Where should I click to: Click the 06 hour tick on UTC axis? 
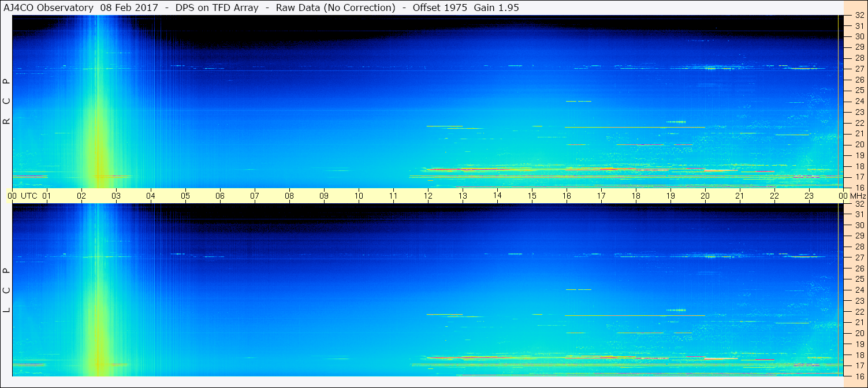220,196
